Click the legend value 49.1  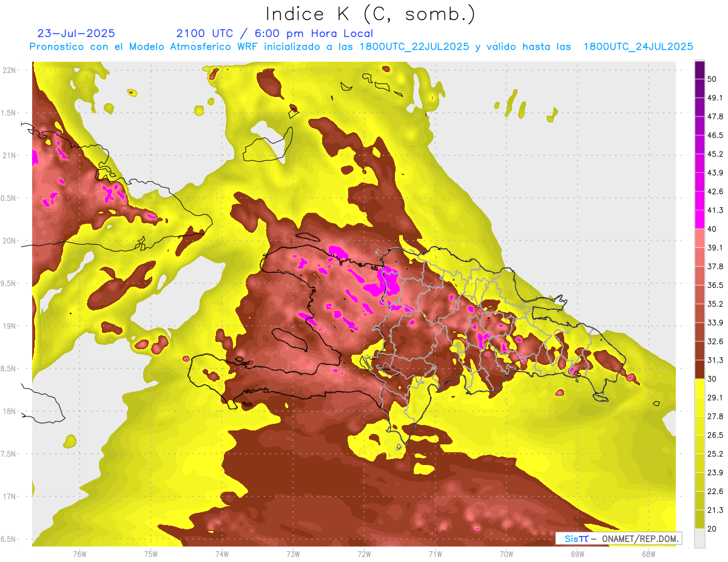point(715,98)
